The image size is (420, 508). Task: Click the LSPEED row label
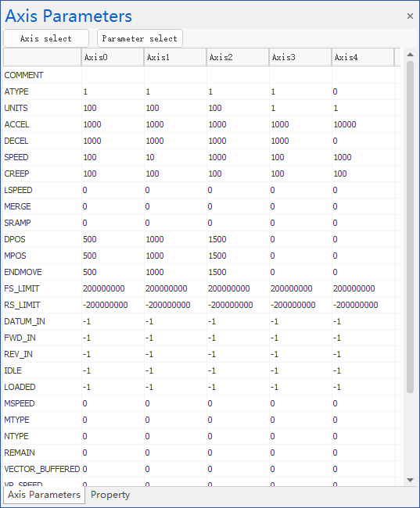(x=18, y=190)
